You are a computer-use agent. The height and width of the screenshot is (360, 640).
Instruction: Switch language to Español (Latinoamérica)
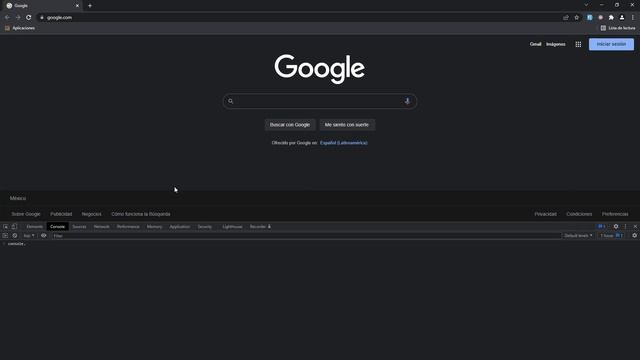[x=344, y=143]
